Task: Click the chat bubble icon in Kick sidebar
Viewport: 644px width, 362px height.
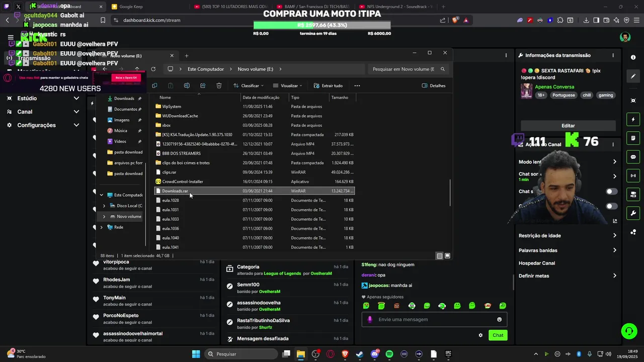Action: pos(633,157)
